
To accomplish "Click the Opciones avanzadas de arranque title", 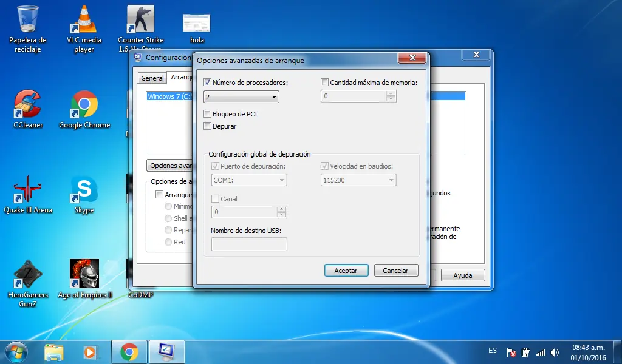I will [x=250, y=61].
